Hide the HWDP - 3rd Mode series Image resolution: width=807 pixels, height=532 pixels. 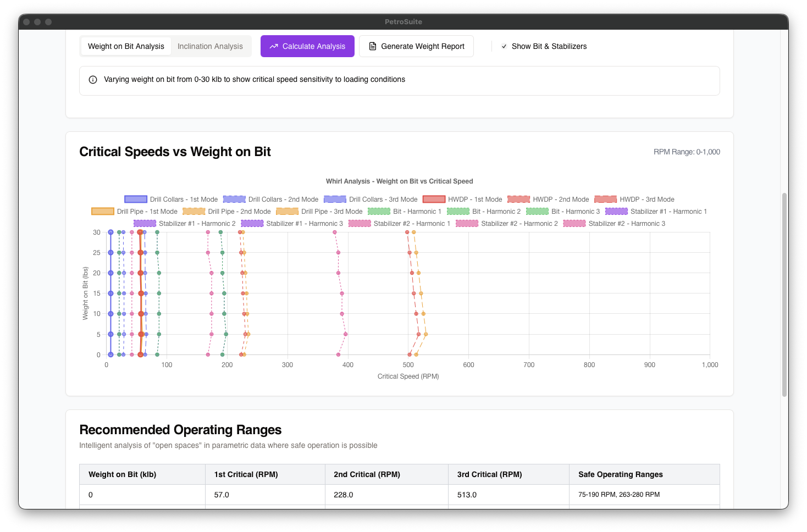coord(635,199)
